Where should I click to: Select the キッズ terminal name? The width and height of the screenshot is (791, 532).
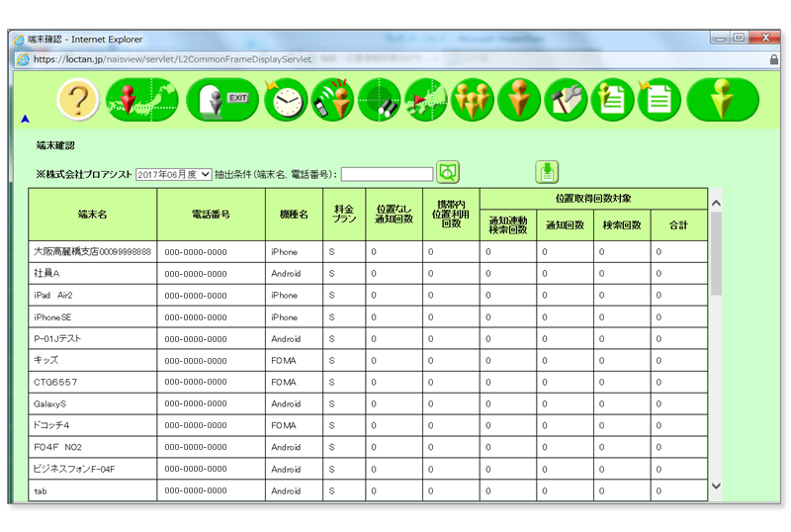click(x=45, y=360)
